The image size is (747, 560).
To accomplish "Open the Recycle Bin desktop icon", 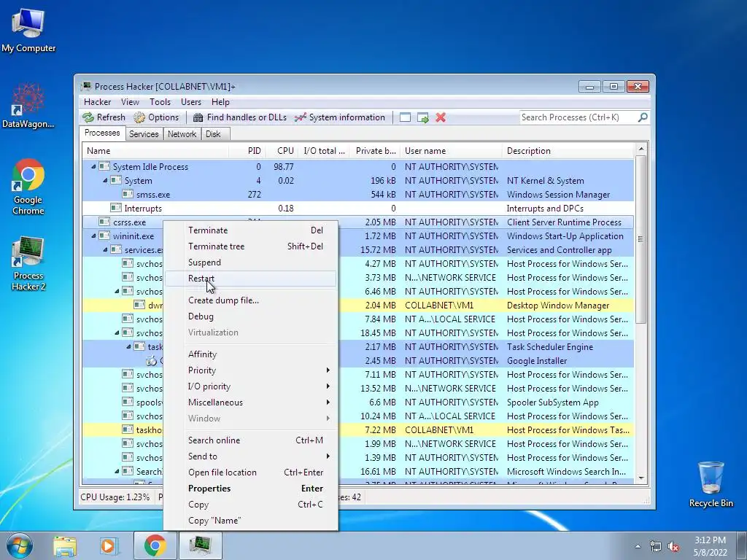I will pyautogui.click(x=711, y=484).
